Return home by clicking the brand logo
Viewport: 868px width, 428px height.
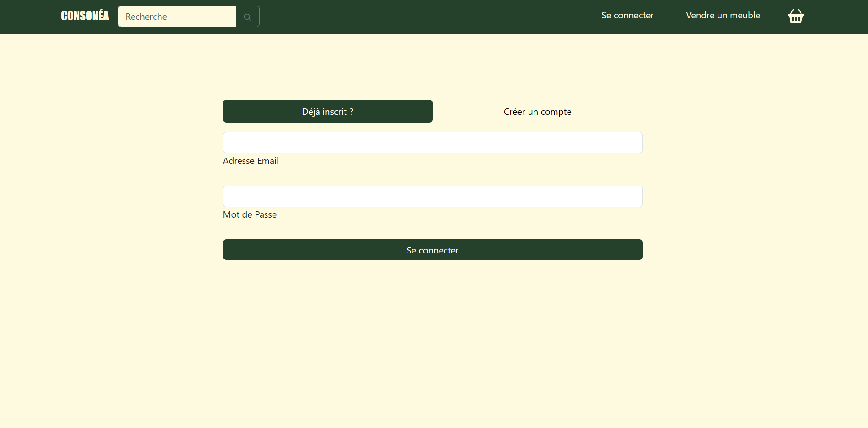click(85, 15)
